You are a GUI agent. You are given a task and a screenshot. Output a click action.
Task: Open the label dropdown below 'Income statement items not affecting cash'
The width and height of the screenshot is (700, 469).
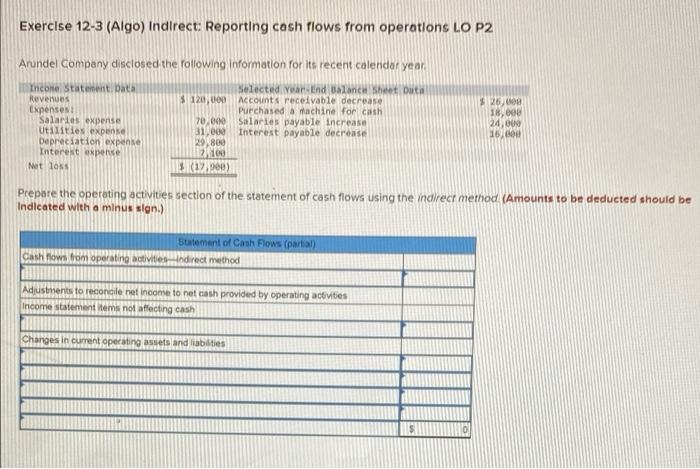coord(211,328)
